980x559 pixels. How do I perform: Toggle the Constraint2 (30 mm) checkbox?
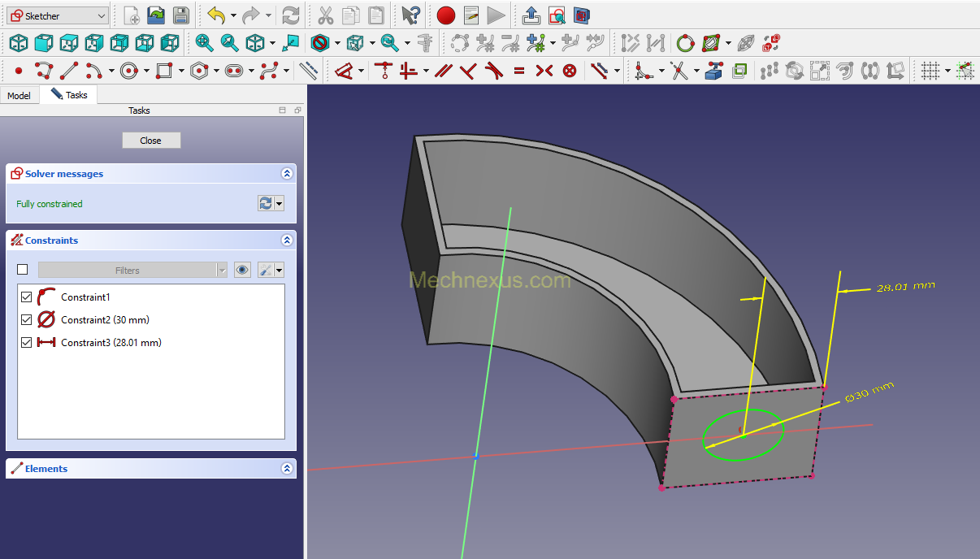[x=27, y=320]
